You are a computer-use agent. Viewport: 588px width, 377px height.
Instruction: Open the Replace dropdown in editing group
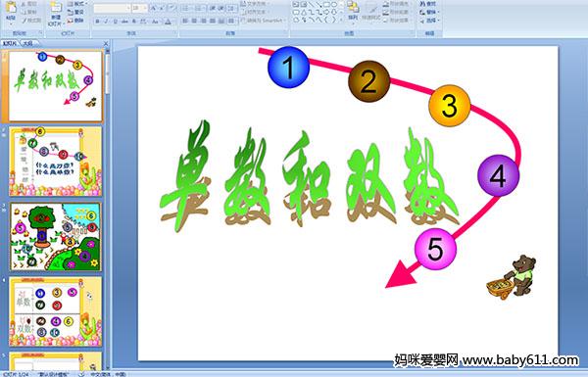point(430,12)
